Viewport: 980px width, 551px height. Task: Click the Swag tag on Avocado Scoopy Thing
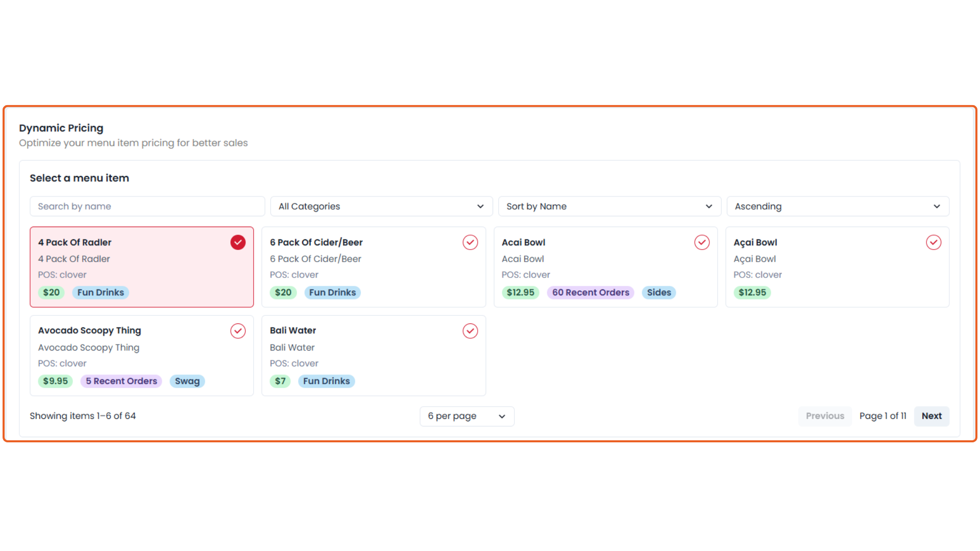tap(187, 381)
